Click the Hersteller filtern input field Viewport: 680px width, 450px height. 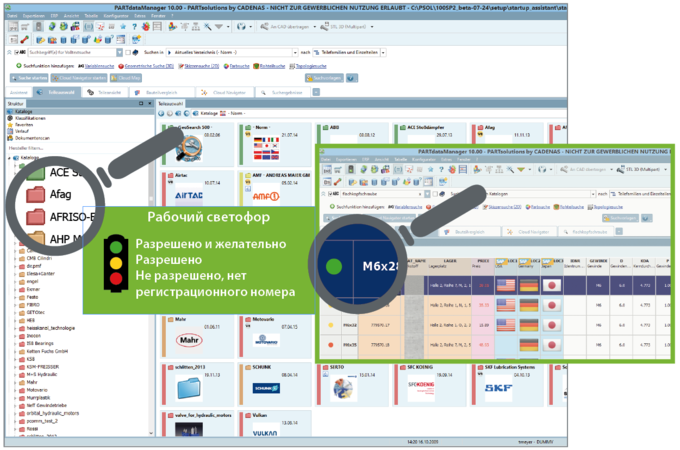pyautogui.click(x=78, y=148)
